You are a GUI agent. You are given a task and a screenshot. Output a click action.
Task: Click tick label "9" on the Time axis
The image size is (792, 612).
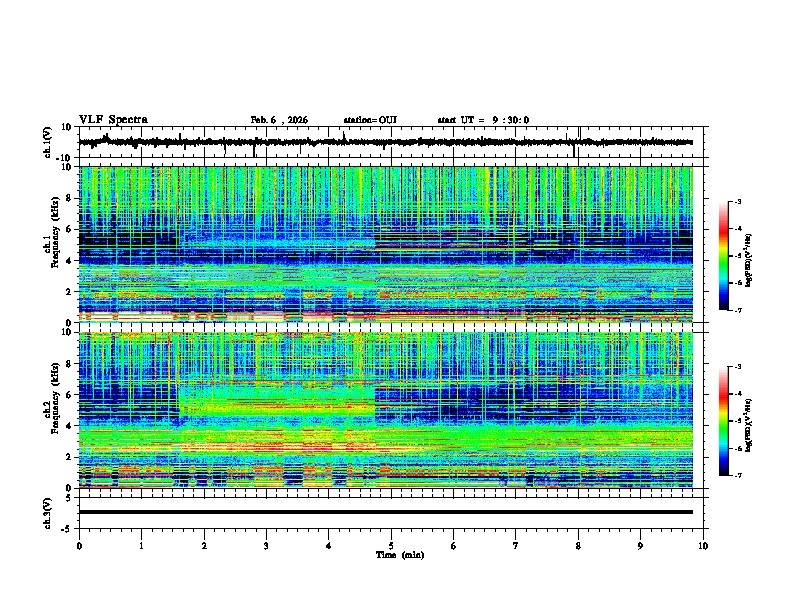tap(640, 546)
